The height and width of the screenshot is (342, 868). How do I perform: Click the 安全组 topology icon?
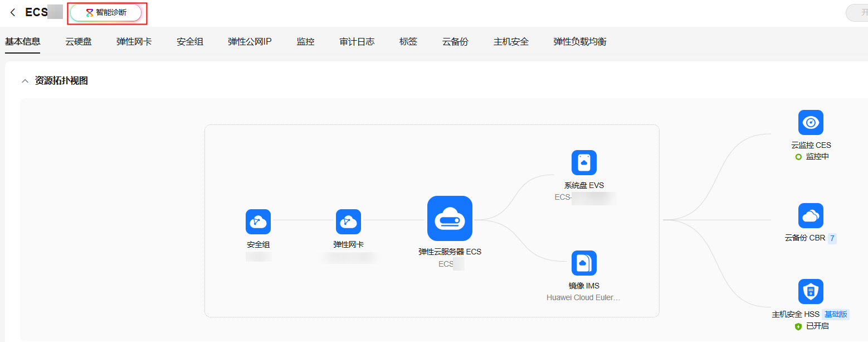258,221
